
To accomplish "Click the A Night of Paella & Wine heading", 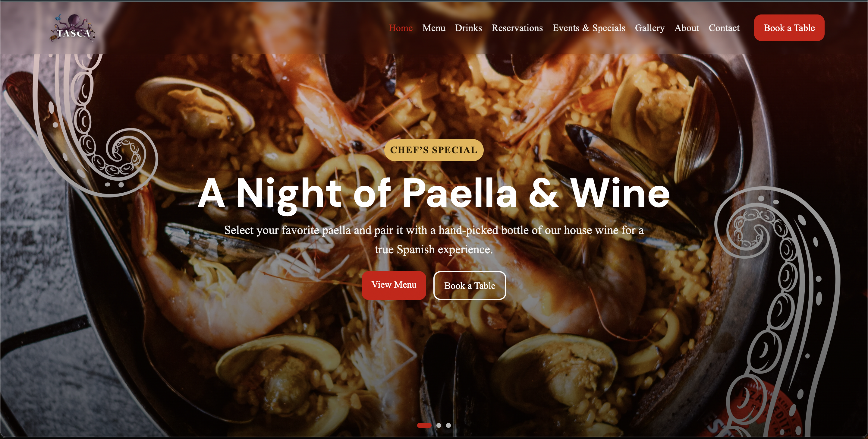I will pyautogui.click(x=434, y=194).
